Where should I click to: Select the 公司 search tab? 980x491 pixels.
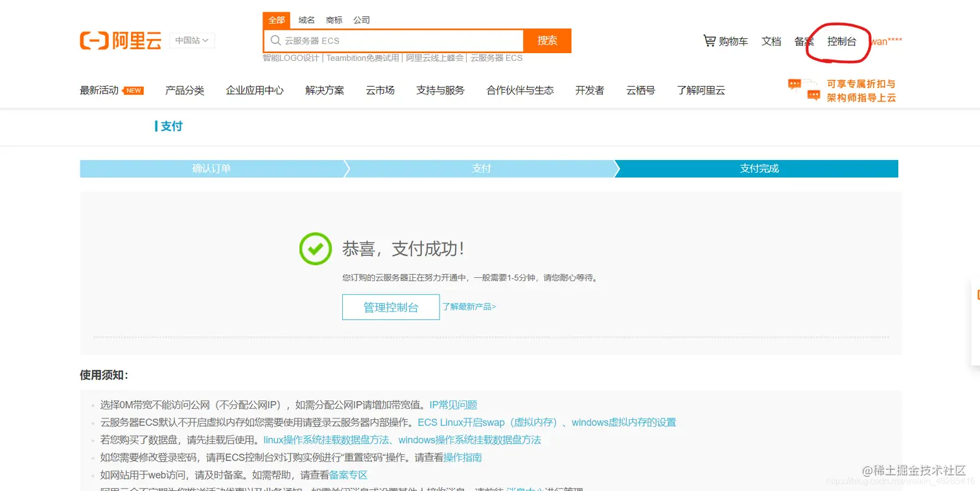click(x=362, y=19)
